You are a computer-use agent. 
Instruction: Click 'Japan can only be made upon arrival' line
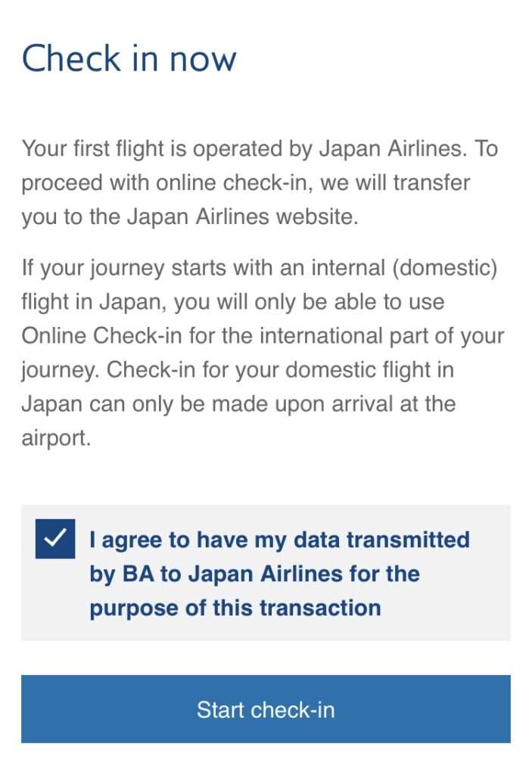click(x=238, y=404)
